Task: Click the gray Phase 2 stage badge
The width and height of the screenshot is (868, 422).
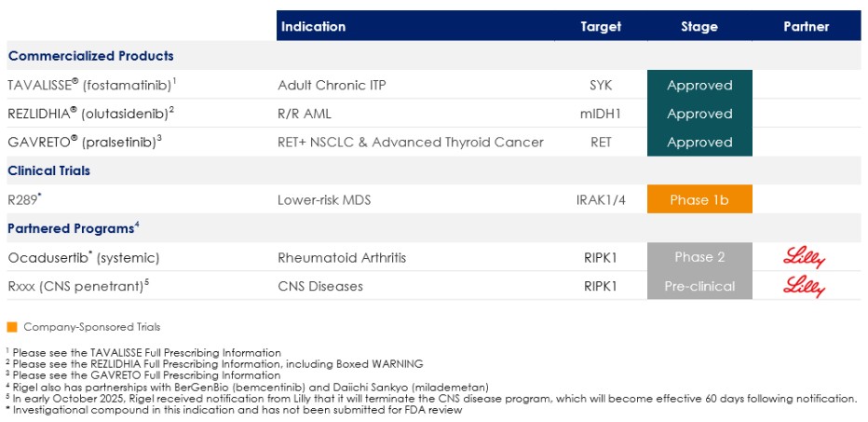Action: click(699, 258)
